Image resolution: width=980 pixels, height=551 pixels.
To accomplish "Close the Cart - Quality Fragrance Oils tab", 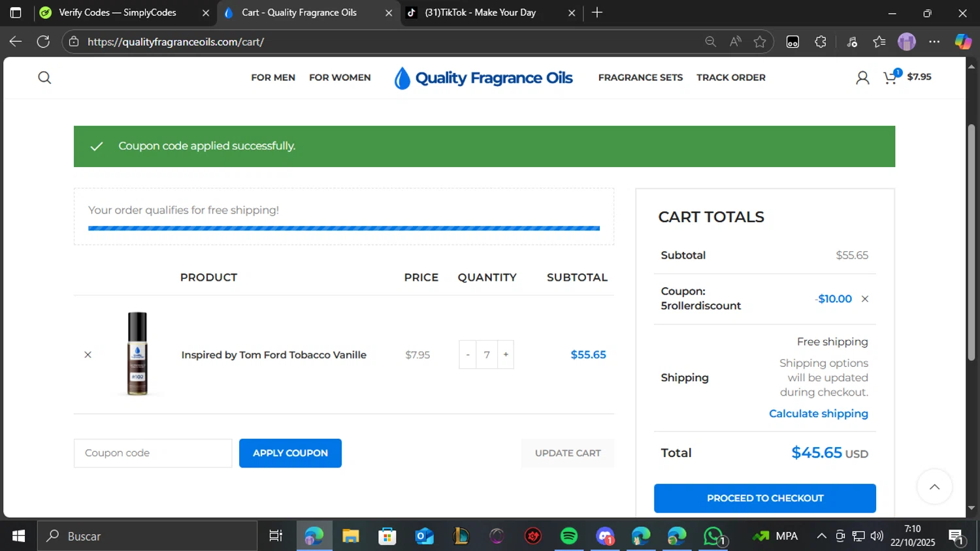I will click(389, 13).
